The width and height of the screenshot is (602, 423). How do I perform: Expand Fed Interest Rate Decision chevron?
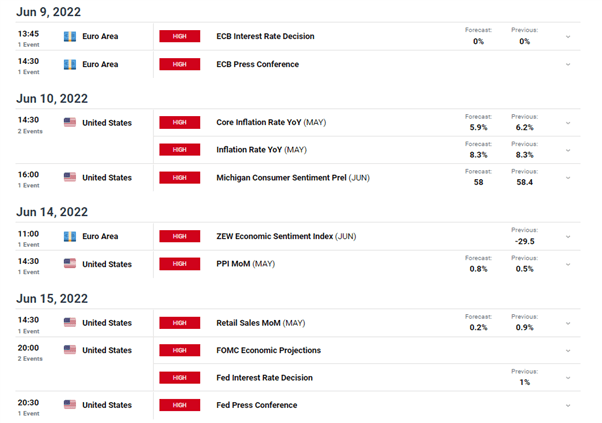[568, 378]
